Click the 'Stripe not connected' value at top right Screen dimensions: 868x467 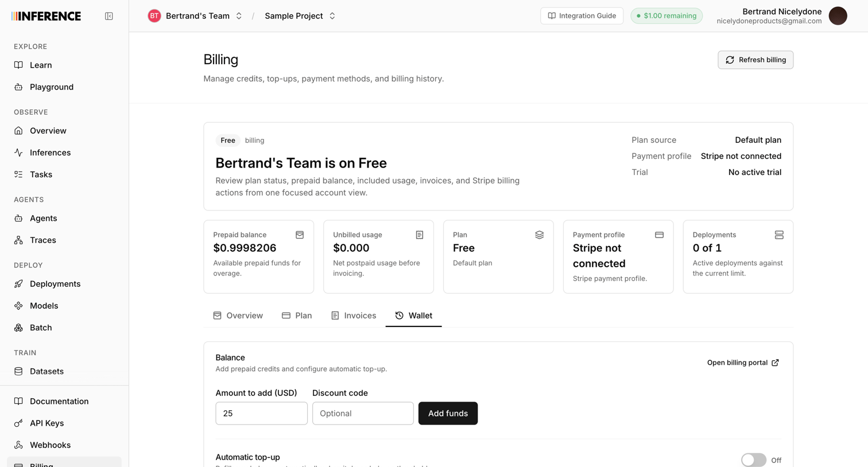pyautogui.click(x=741, y=156)
